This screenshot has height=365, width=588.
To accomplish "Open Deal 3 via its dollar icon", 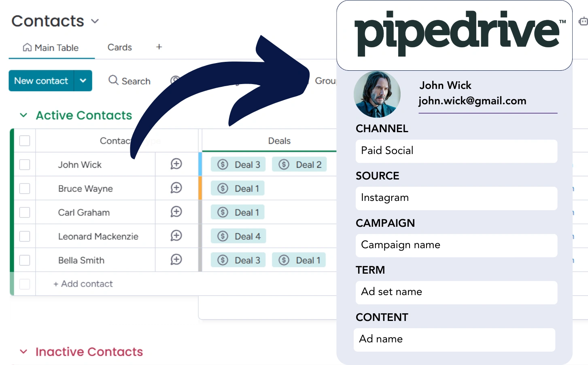I will point(222,164).
